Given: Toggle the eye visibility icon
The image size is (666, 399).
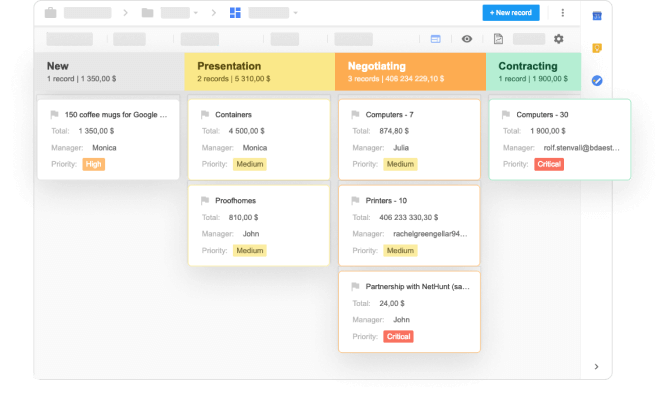Looking at the screenshot, I should [467, 39].
